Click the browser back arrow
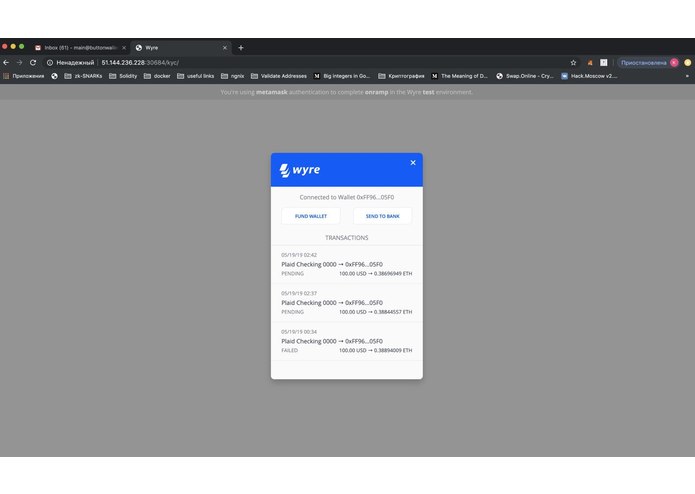Image resolution: width=695 pixels, height=494 pixels. pos(6,62)
